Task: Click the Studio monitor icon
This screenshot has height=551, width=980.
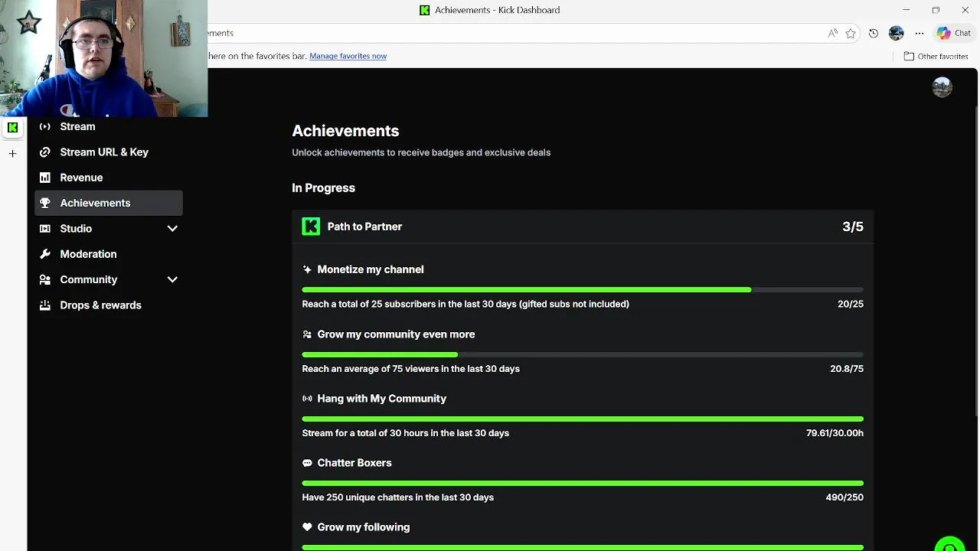Action: tap(45, 228)
